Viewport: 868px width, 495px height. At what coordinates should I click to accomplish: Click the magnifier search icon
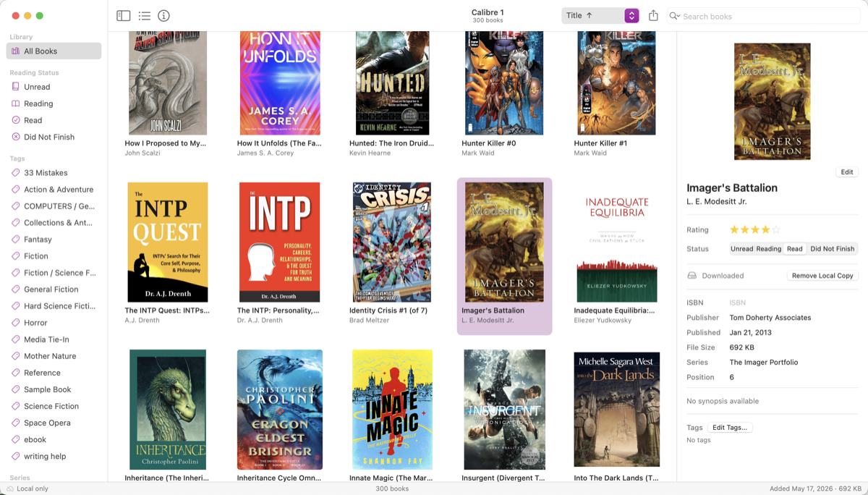(x=674, y=16)
